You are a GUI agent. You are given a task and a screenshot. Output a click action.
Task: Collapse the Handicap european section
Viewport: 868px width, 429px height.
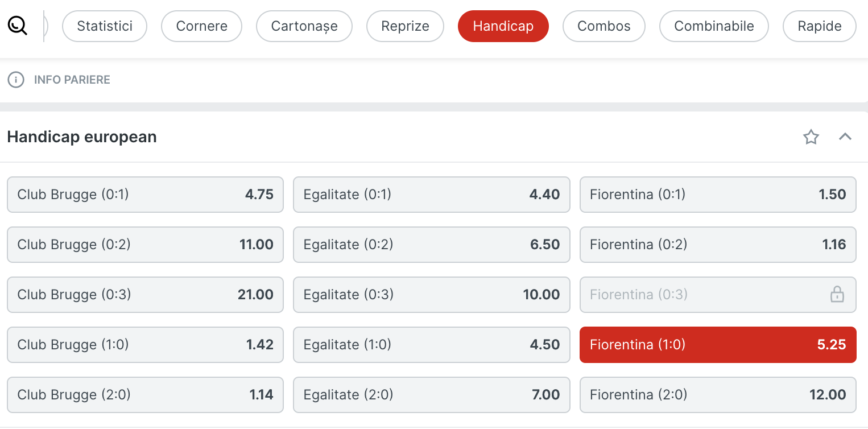(845, 137)
